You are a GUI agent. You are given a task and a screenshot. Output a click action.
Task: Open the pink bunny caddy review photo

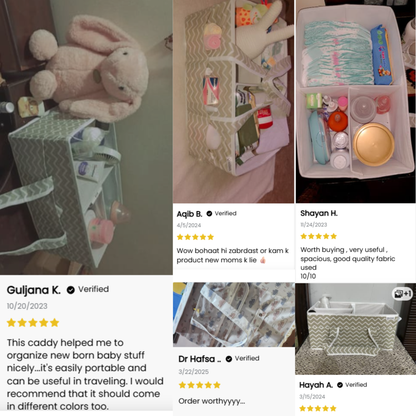(x=86, y=137)
